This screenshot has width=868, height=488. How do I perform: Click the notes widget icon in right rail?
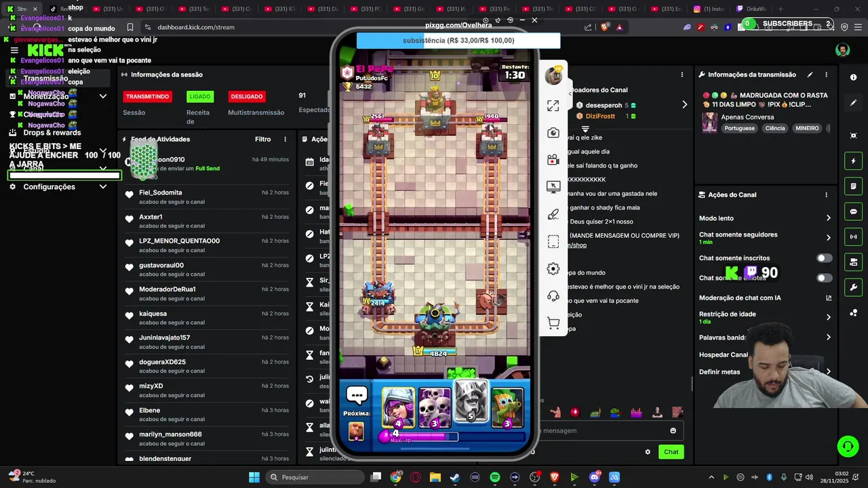(x=853, y=186)
